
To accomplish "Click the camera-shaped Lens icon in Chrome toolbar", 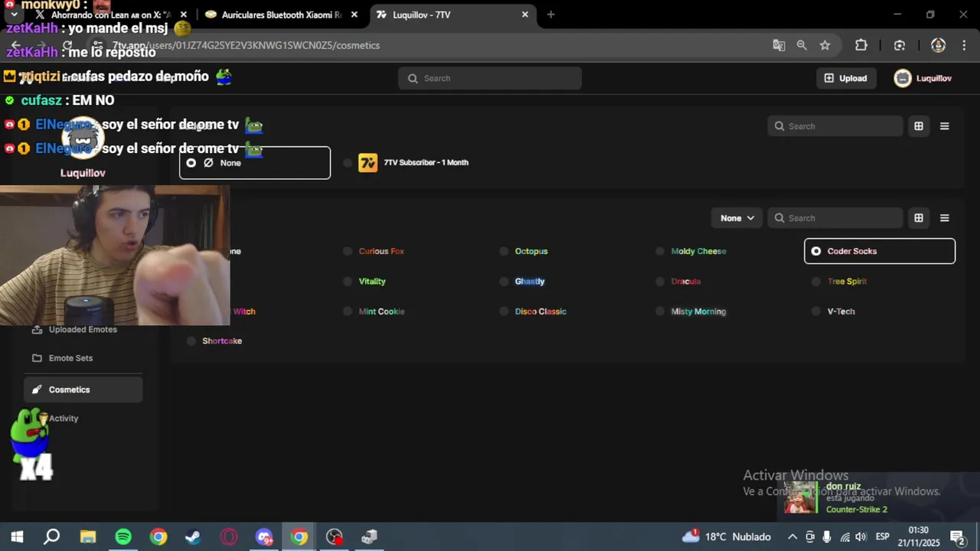I will coord(900,45).
